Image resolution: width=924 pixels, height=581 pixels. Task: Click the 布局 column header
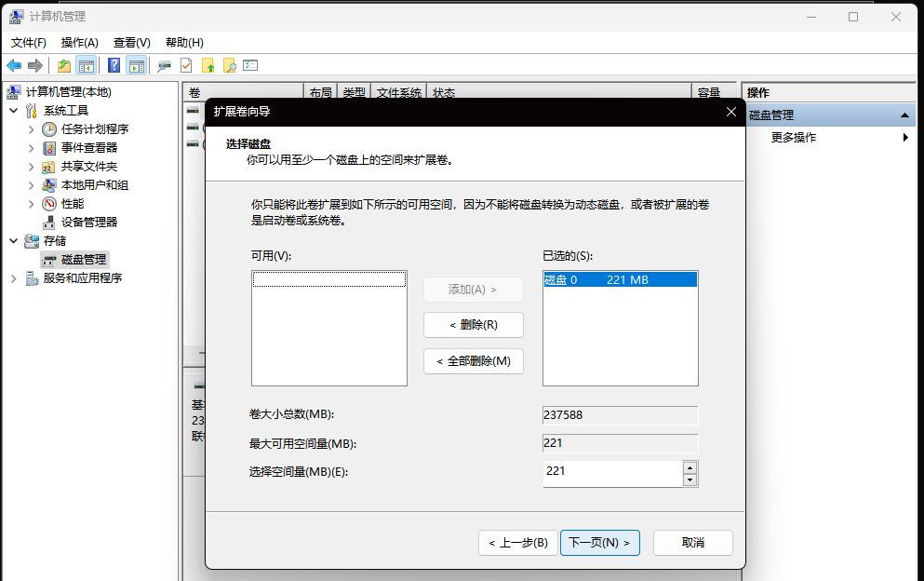coord(321,92)
